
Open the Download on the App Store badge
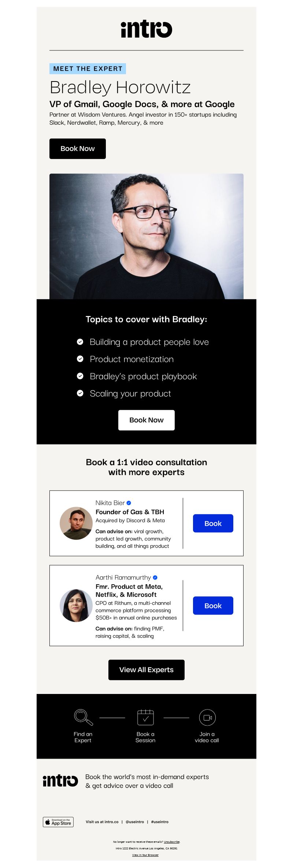pos(58,822)
